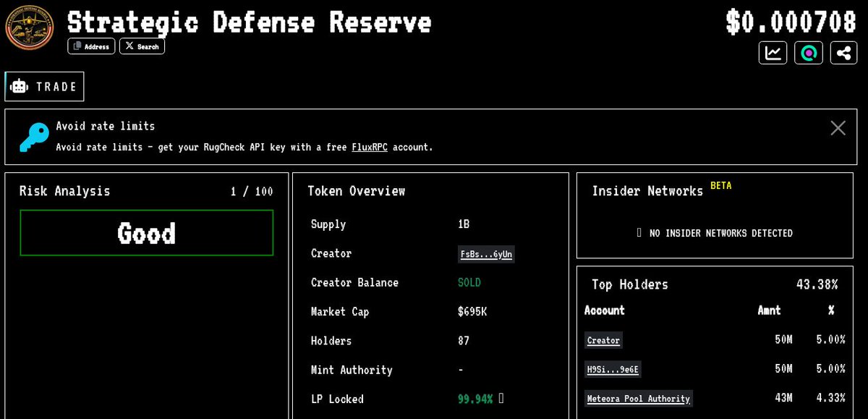Click the LP Locked 99.94% value
Image resolution: width=868 pixels, height=419 pixels.
click(475, 399)
